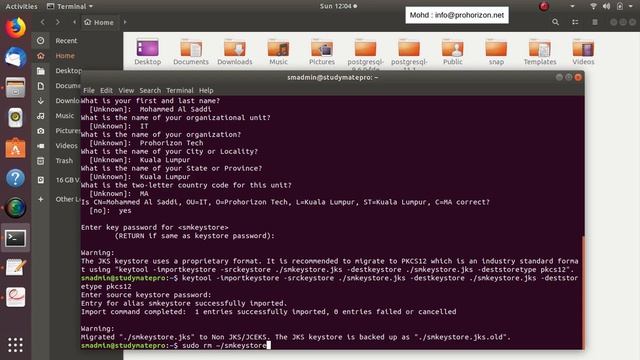Open the Templates folder

pos(540,52)
